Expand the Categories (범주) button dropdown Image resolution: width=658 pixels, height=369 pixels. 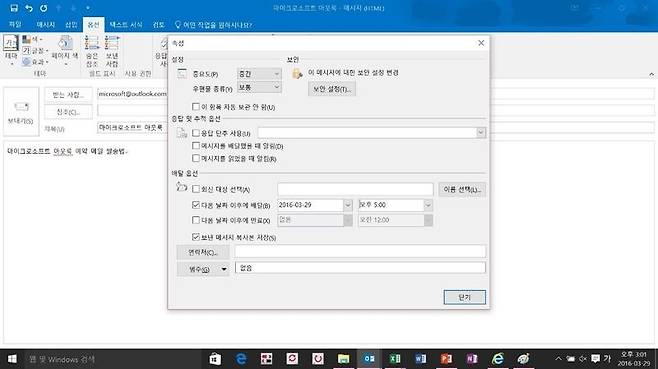224,269
